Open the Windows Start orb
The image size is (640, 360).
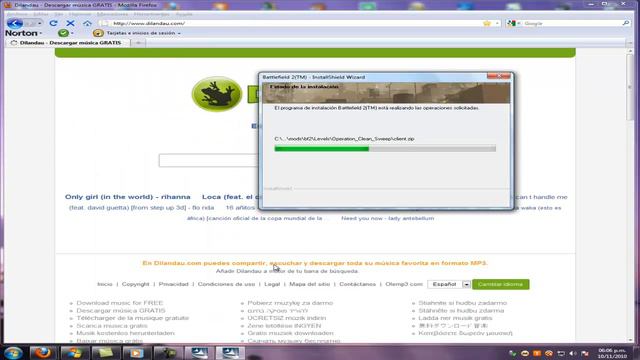coord(13,352)
